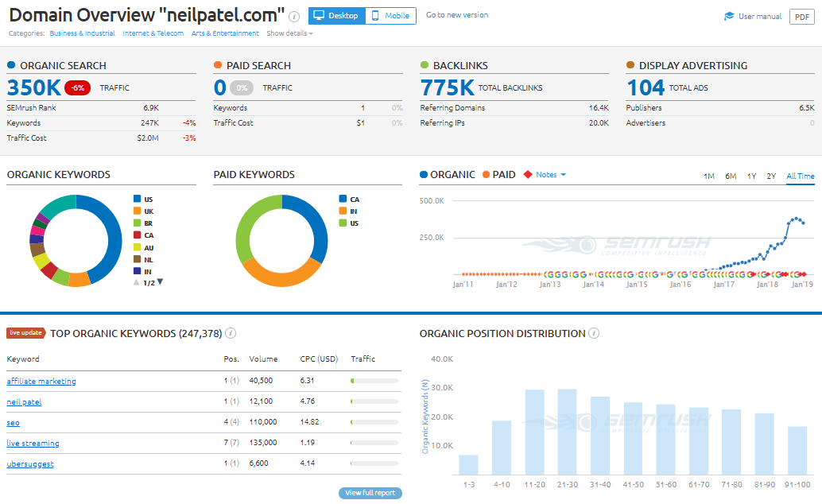This screenshot has height=504, width=822.
Task: Open the affiliate marketing keyword link
Action: (41, 382)
